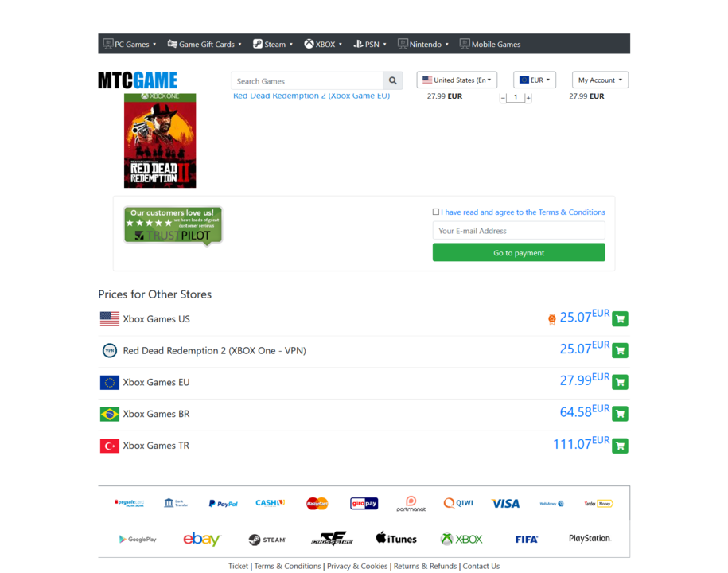Click the paysafecard payment logo

tap(130, 503)
